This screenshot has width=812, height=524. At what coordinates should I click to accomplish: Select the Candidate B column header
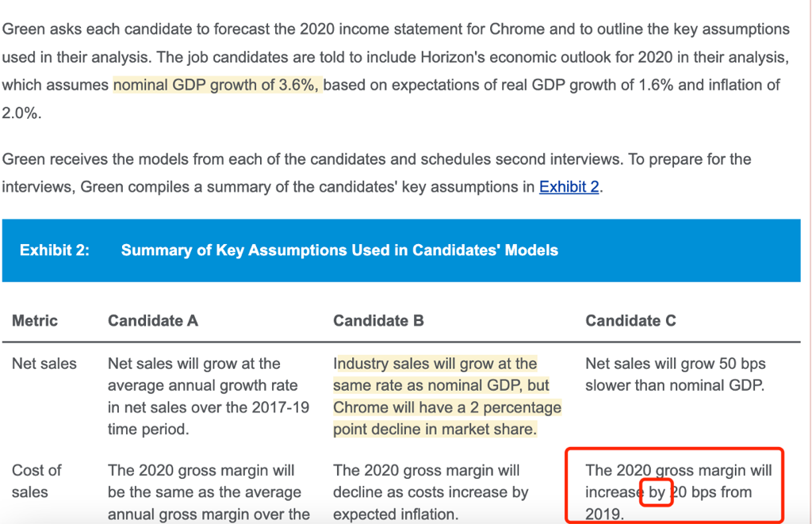click(378, 321)
